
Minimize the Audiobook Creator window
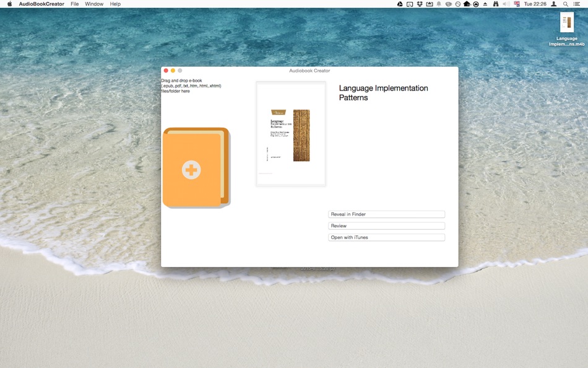click(173, 70)
